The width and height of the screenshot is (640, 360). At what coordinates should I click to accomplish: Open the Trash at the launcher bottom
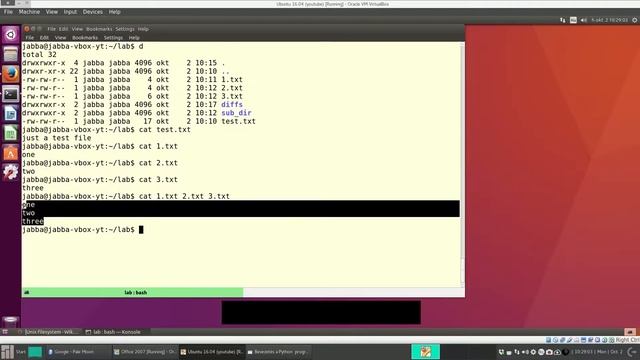[x=11, y=321]
